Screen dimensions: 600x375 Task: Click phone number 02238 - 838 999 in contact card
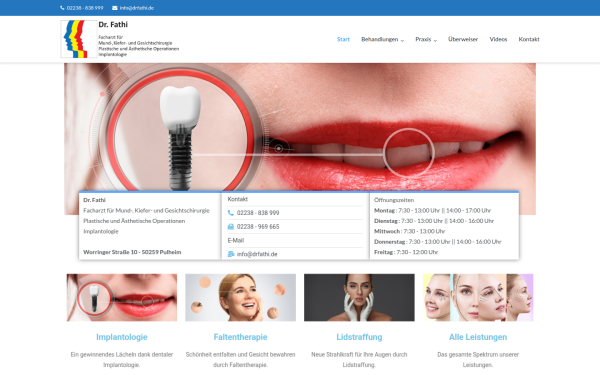click(258, 213)
